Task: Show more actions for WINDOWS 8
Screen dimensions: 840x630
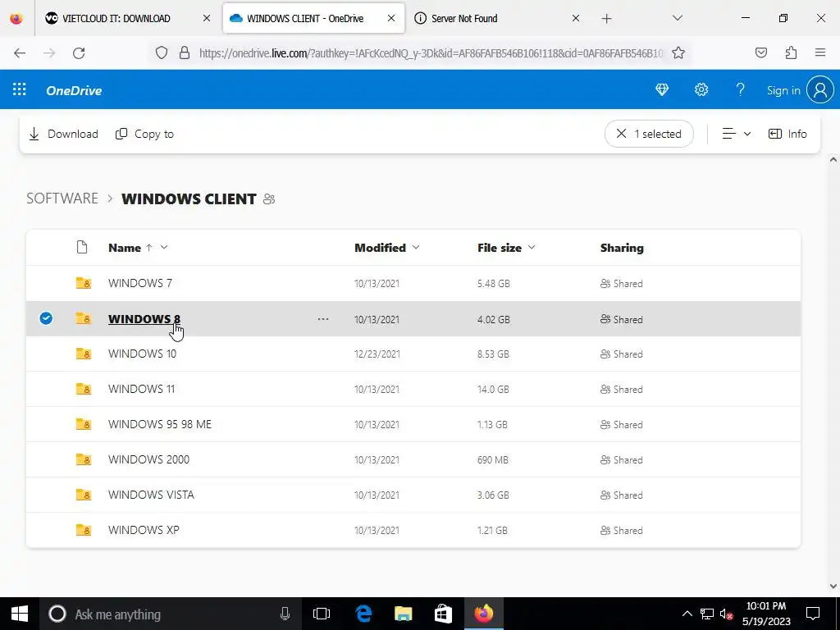Action: click(323, 319)
